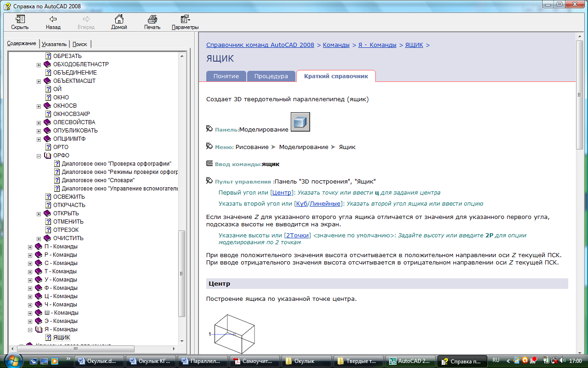Expand the ОКНОСВ tree node

(x=39, y=106)
